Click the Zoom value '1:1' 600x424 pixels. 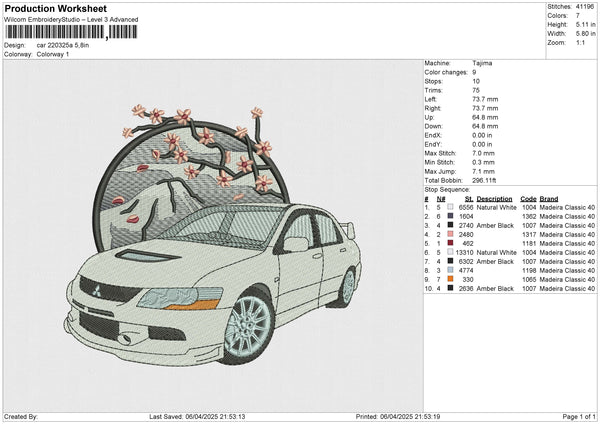click(580, 42)
